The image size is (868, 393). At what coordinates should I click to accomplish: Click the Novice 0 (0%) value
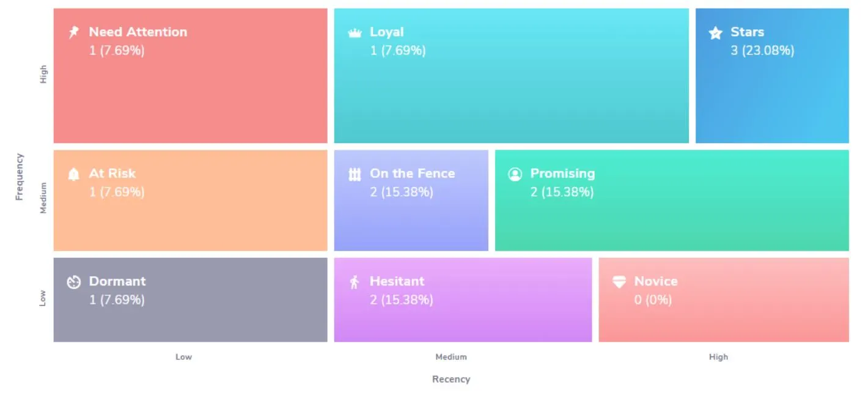653,300
